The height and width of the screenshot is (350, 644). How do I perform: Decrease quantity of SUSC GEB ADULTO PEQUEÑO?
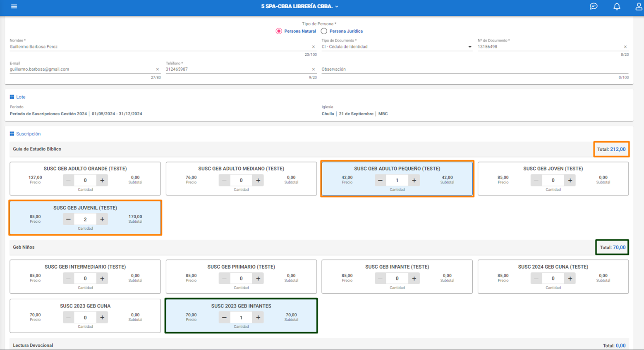click(380, 180)
